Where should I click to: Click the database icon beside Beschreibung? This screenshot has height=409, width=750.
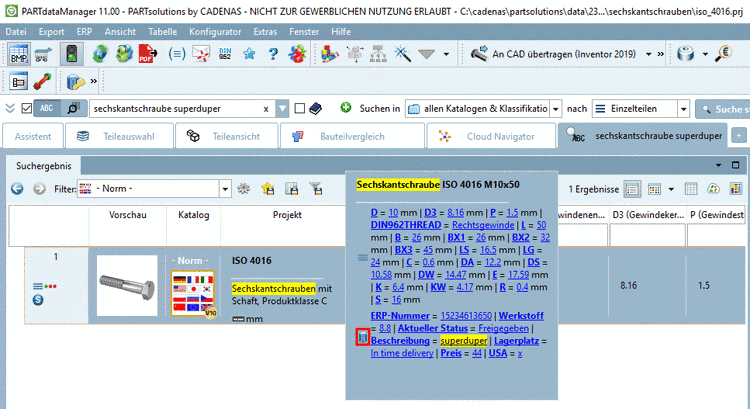point(363,337)
